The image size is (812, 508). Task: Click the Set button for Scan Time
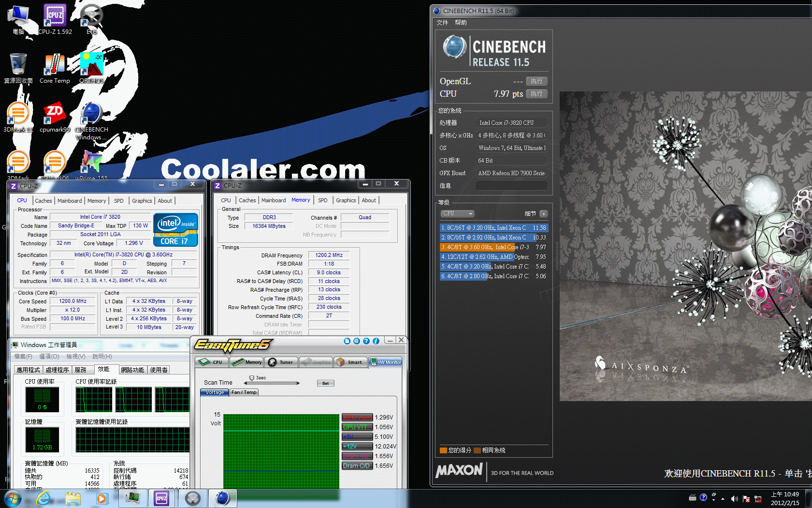[326, 383]
